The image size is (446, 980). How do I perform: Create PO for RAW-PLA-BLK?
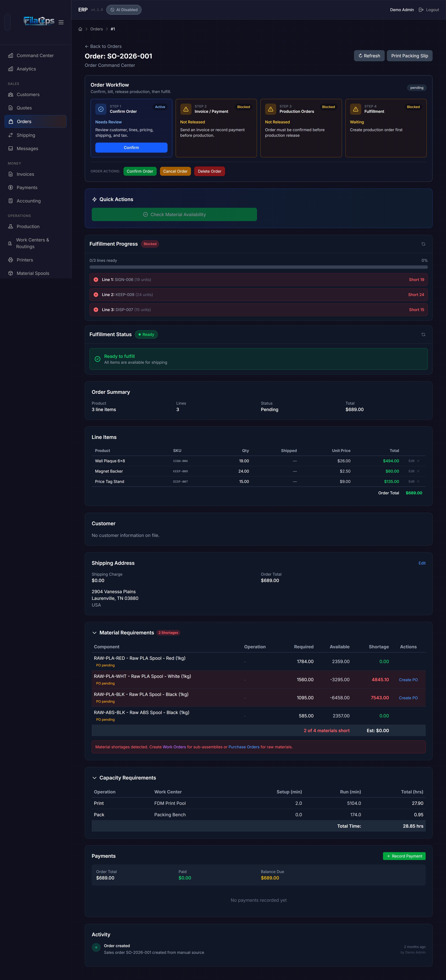(408, 698)
